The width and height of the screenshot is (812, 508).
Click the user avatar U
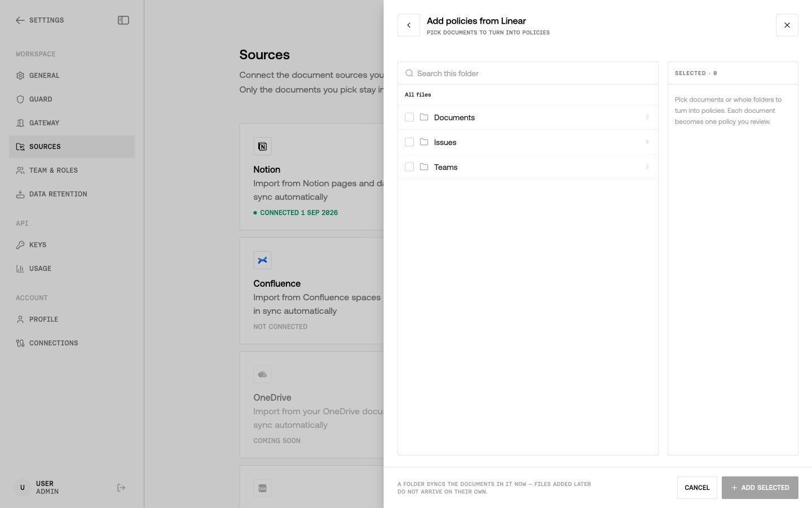tap(23, 488)
